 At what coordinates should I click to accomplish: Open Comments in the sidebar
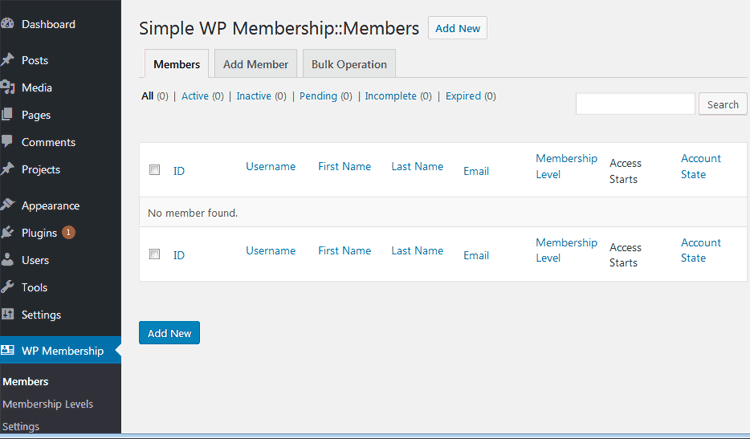click(x=48, y=142)
